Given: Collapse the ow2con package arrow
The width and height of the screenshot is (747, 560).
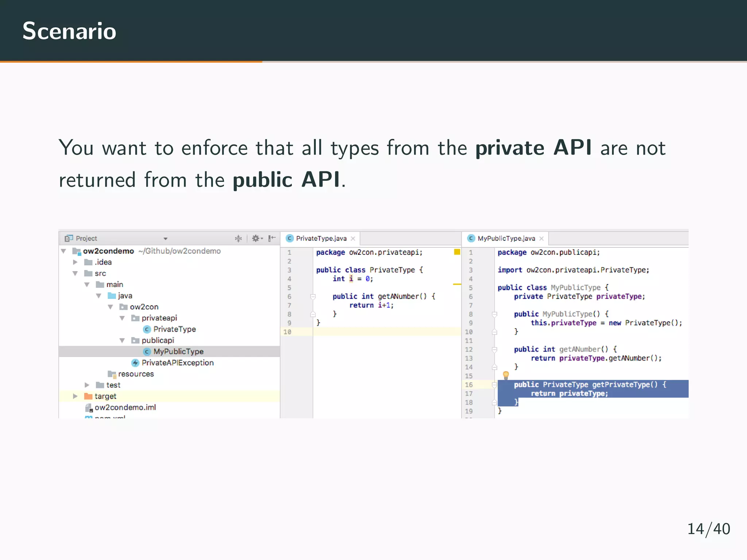Looking at the screenshot, I should tap(110, 307).
